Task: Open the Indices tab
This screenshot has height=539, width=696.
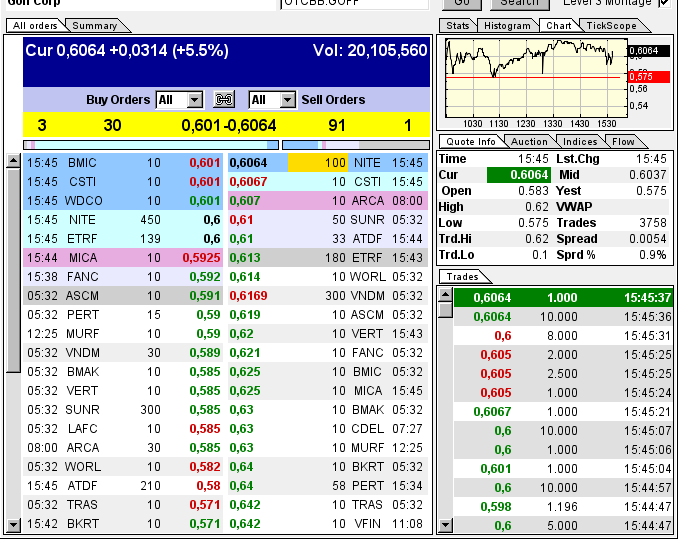Action: point(580,142)
